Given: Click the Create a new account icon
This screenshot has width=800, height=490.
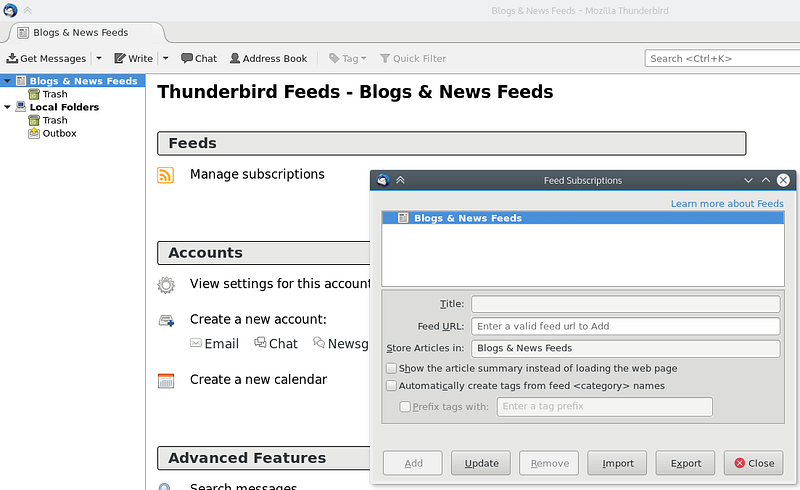Looking at the screenshot, I should [x=166, y=321].
